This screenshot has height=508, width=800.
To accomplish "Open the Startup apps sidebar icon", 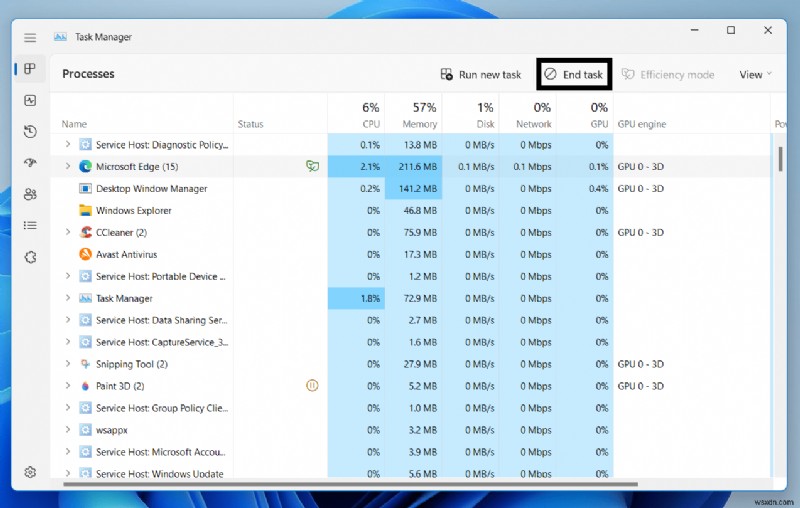I will 30,163.
